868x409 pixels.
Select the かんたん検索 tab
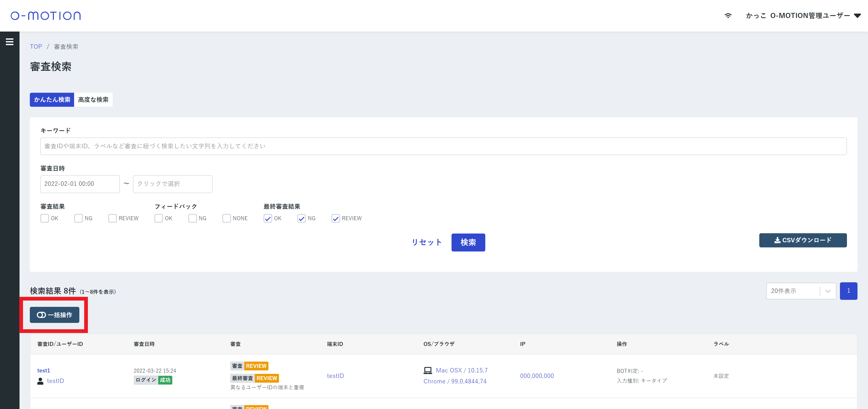52,100
